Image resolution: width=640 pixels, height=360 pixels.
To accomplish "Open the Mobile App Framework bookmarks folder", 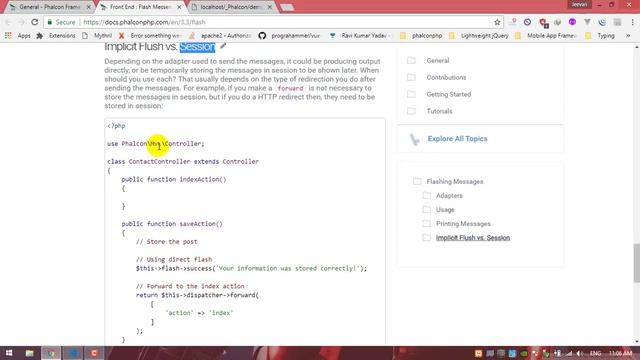I will pos(546,36).
